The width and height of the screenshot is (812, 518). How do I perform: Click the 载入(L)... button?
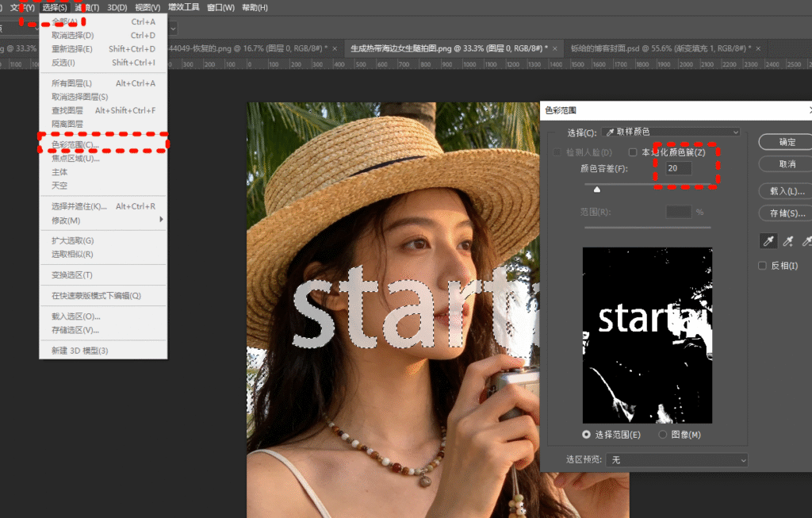pos(785,191)
